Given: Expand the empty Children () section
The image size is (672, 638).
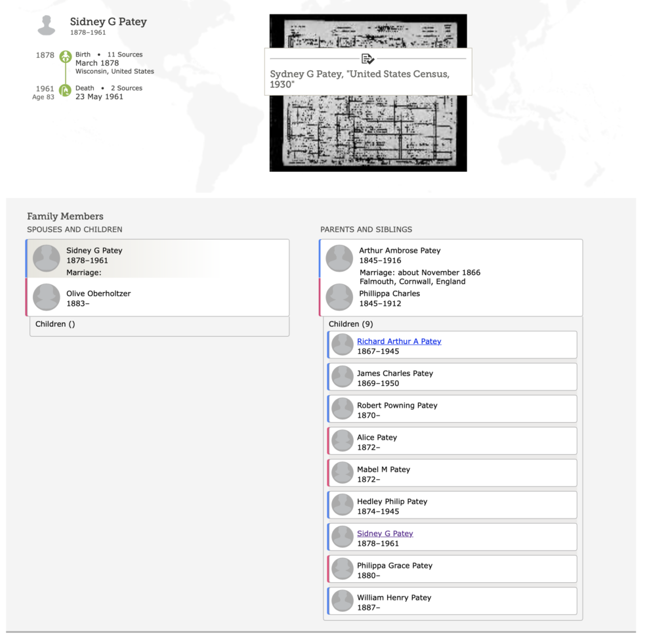Looking at the screenshot, I should 55,324.
